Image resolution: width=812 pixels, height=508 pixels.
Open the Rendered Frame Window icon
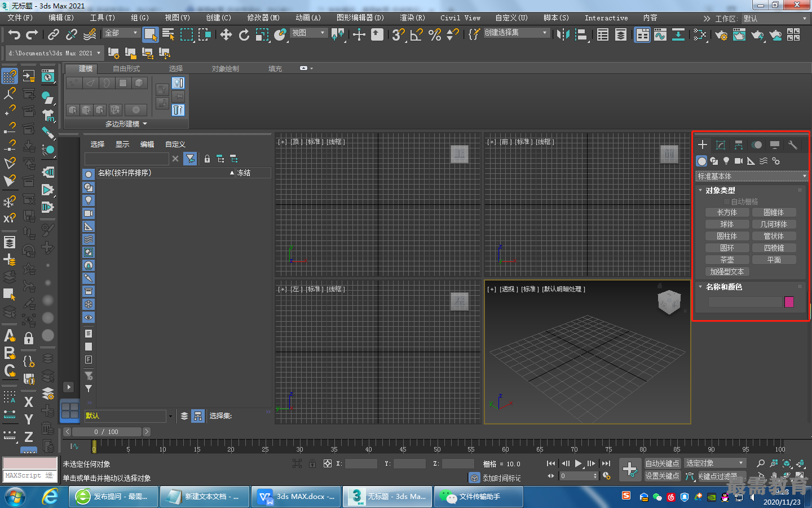pos(739,35)
